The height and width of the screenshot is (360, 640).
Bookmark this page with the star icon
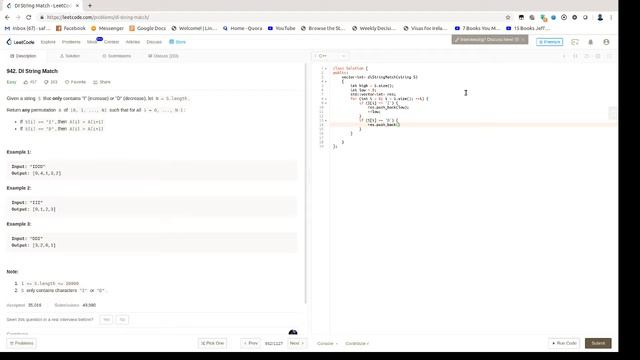click(508, 18)
